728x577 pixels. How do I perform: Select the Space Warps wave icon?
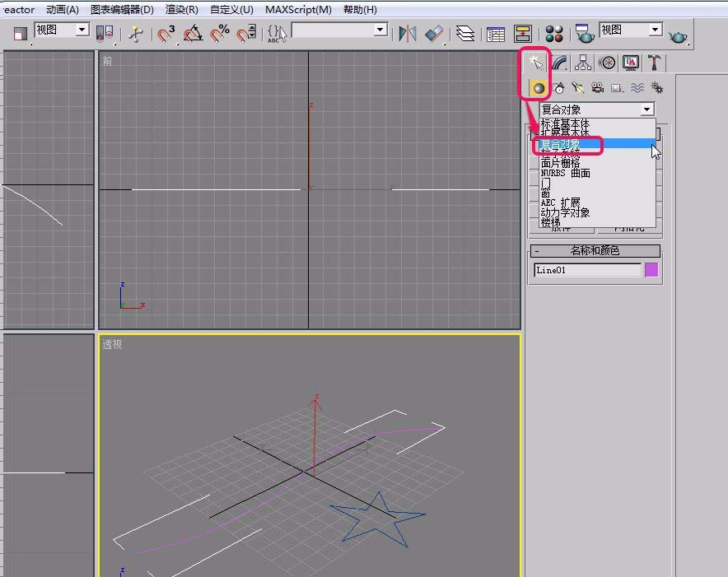pos(637,88)
